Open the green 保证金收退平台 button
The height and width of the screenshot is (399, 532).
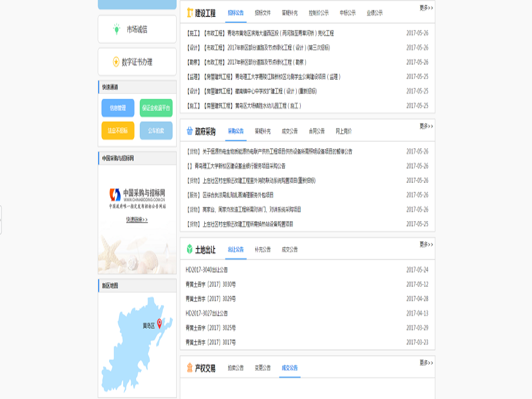(x=156, y=108)
